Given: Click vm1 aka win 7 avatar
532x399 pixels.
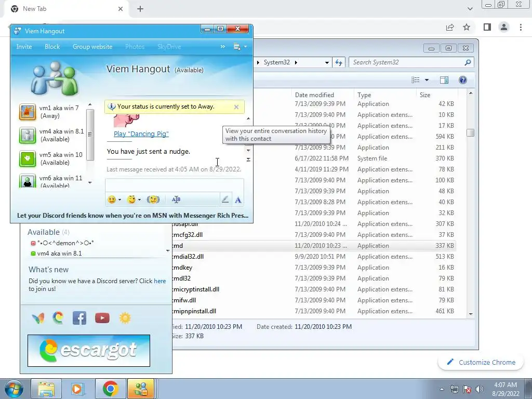Looking at the screenshot, I should click(28, 112).
